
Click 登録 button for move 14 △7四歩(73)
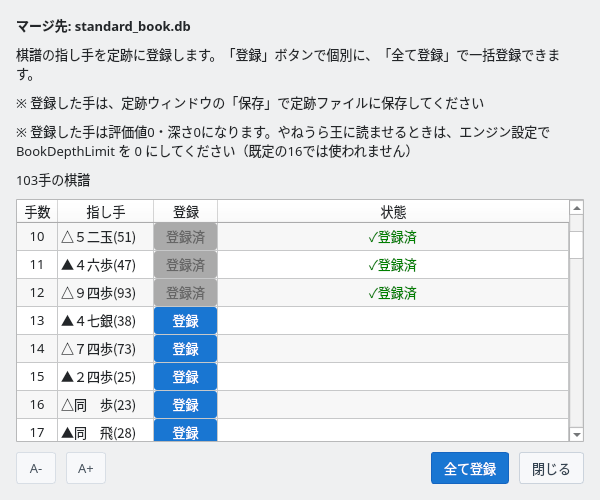[186, 349]
